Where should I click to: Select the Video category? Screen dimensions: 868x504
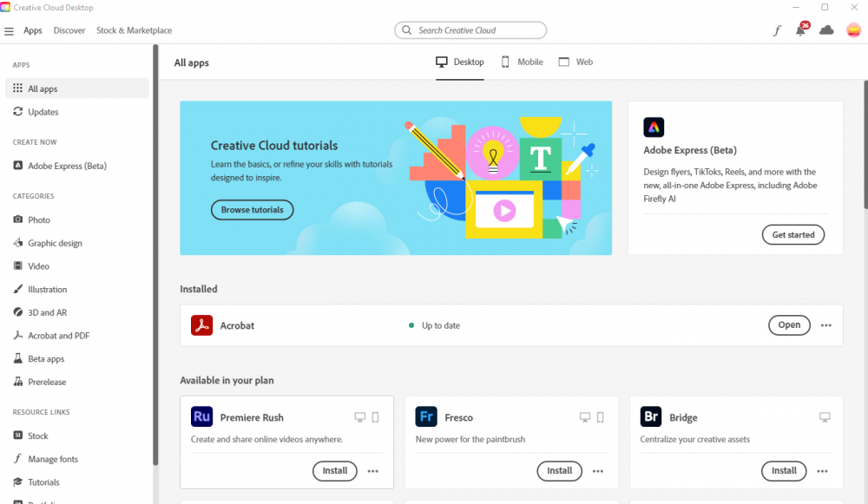(x=77, y=266)
